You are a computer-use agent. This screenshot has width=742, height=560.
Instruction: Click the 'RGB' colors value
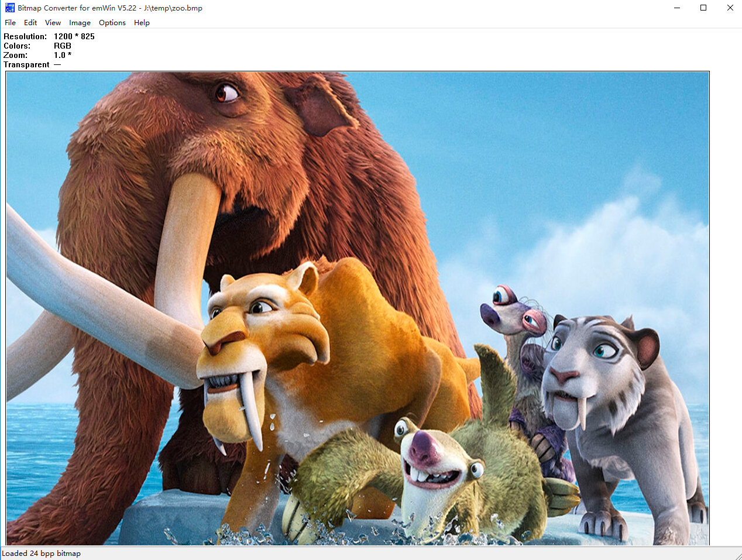point(63,46)
